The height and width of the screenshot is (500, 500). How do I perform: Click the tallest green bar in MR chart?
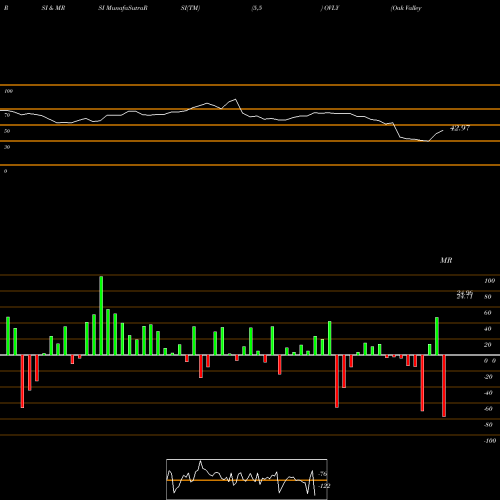(101, 315)
